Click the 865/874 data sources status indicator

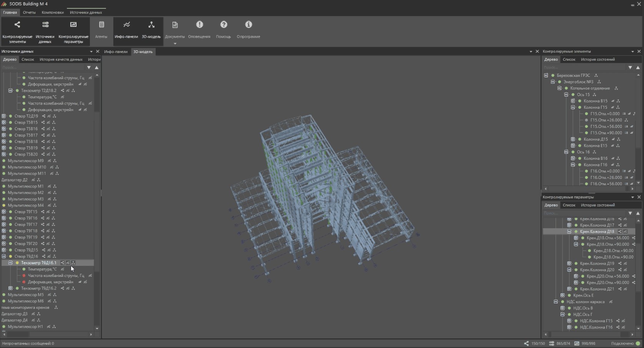[x=559, y=343]
